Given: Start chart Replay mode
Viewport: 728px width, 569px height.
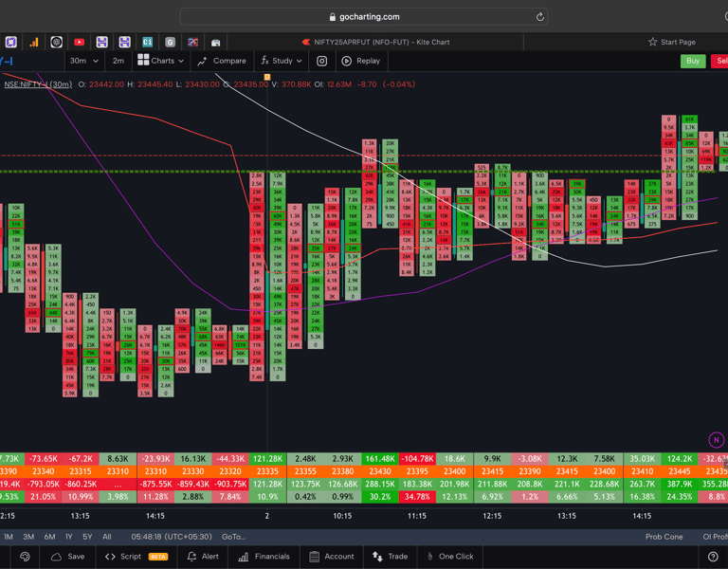Looking at the screenshot, I should click(361, 61).
